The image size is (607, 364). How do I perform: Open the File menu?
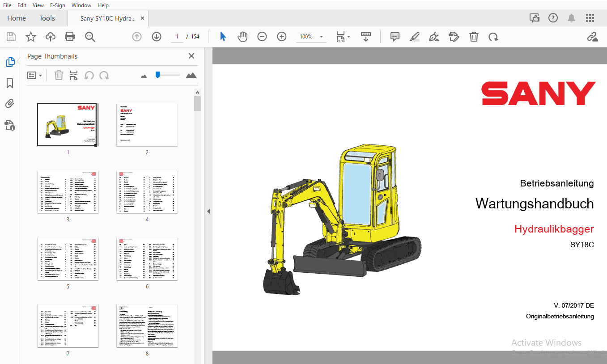[x=7, y=5]
